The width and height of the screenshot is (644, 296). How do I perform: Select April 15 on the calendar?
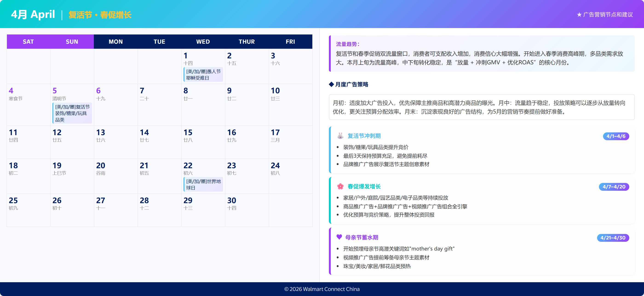[203, 142]
